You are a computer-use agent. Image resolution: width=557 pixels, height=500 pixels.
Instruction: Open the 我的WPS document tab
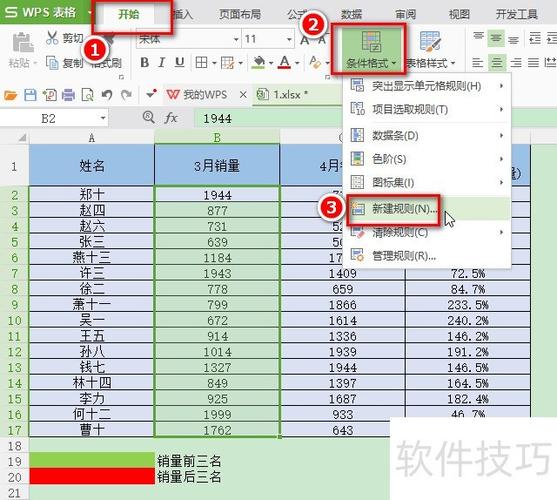coord(197,95)
